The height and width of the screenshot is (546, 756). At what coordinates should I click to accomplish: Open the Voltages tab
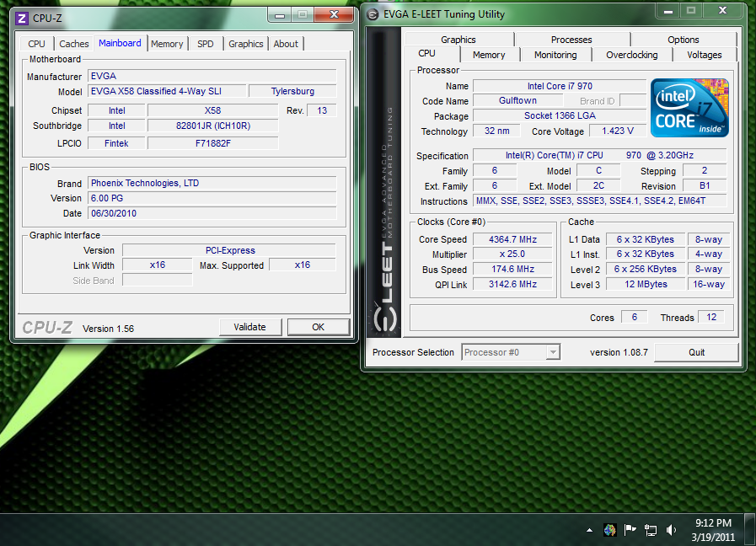click(x=704, y=55)
